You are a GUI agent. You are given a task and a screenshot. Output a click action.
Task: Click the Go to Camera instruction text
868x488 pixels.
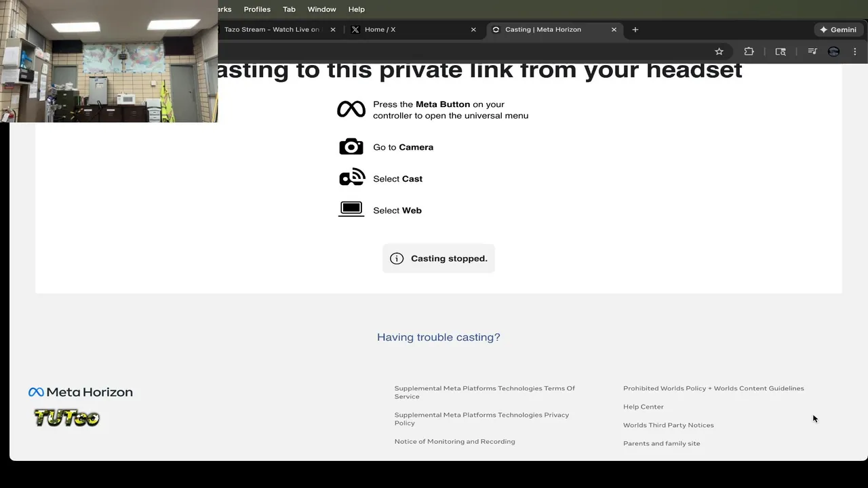coord(403,147)
